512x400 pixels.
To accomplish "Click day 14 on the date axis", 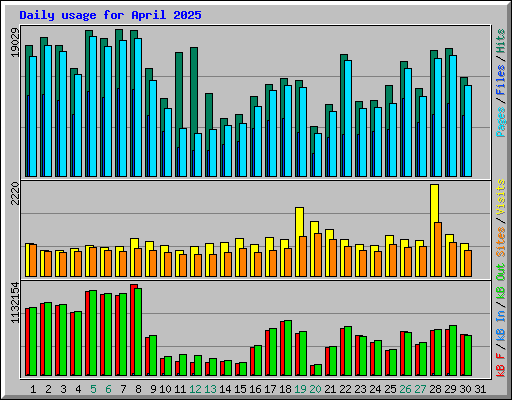I will (225, 389).
